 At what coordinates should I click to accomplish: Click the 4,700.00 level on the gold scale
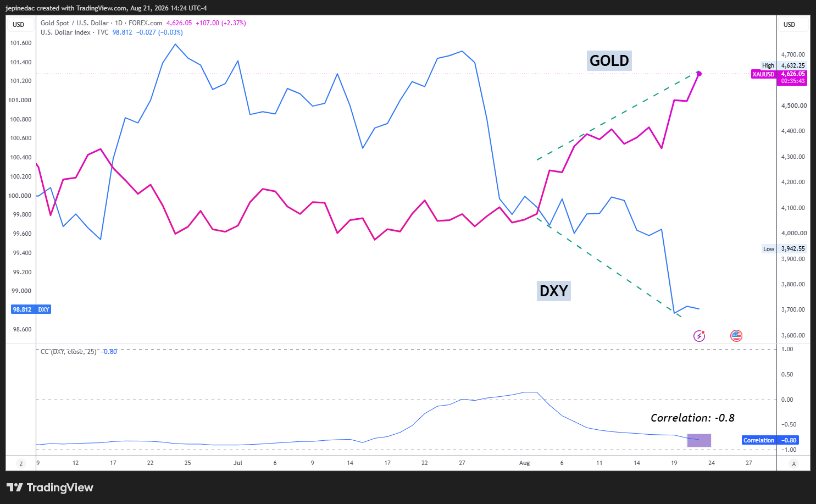(793, 54)
